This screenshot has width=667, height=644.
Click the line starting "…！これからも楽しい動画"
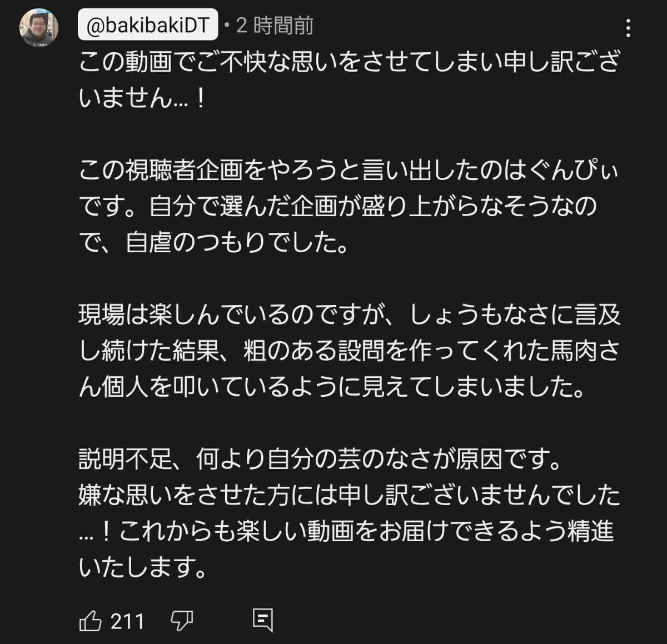point(346,531)
